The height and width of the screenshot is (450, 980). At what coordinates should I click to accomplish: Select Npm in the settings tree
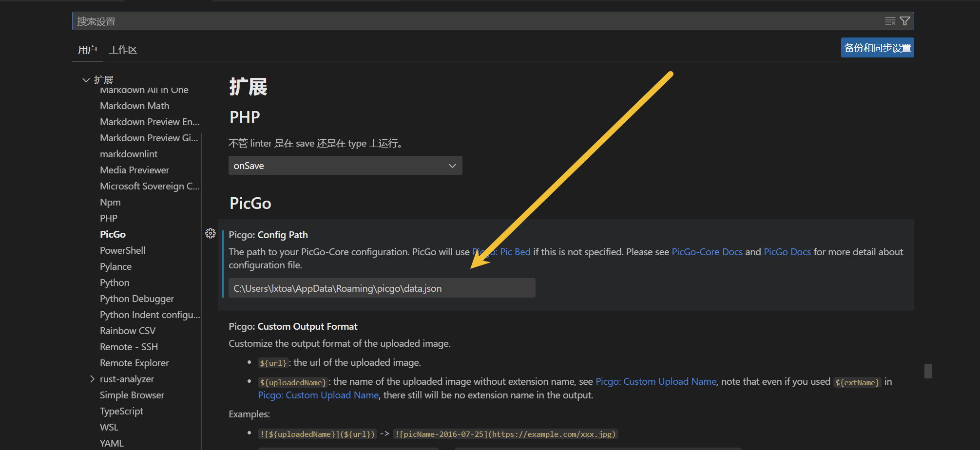110,202
